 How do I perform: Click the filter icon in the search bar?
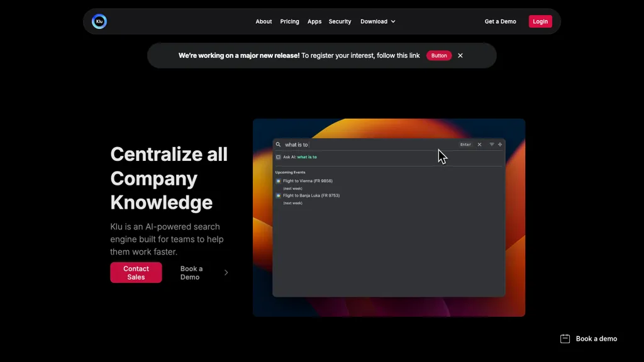click(x=491, y=144)
